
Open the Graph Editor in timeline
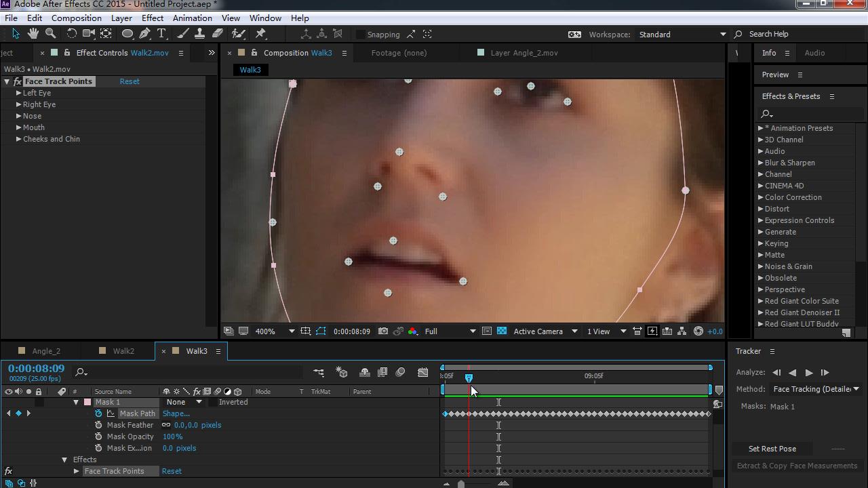click(x=423, y=372)
